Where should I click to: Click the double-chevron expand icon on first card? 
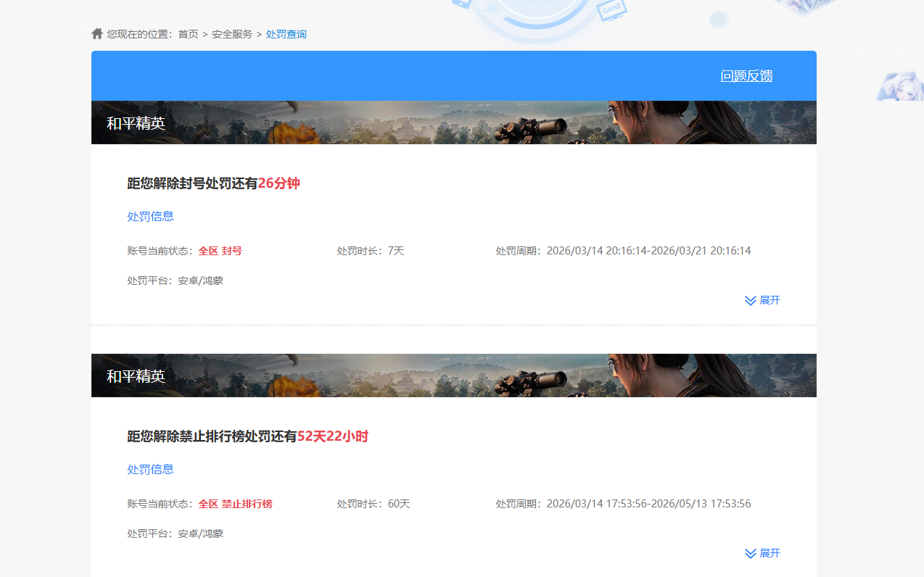pos(749,300)
